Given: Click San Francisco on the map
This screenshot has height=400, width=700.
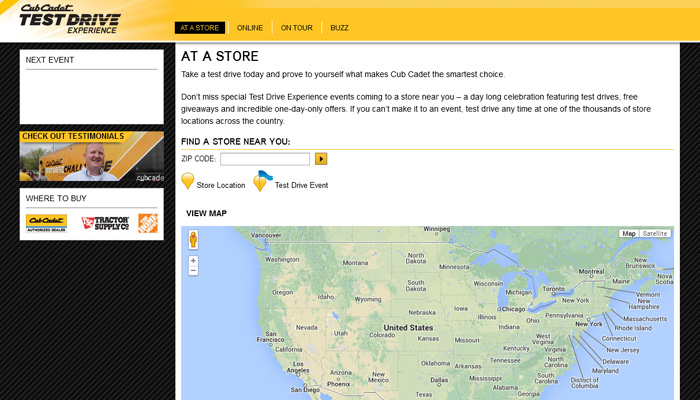Looking at the screenshot, I should coord(271,337).
